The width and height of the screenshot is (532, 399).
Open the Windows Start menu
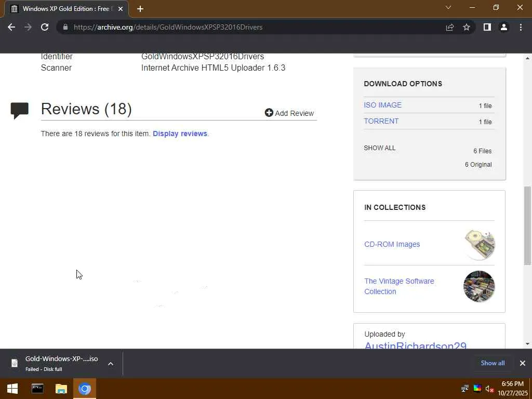click(x=12, y=389)
